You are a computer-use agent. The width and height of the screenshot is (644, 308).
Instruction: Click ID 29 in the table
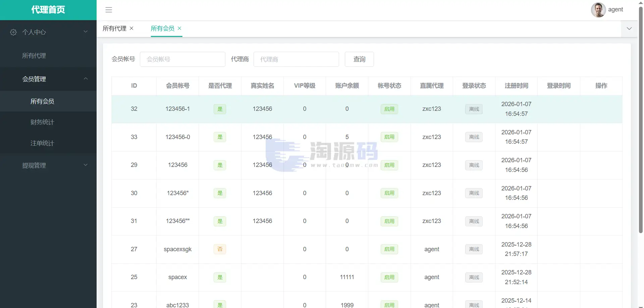click(134, 165)
